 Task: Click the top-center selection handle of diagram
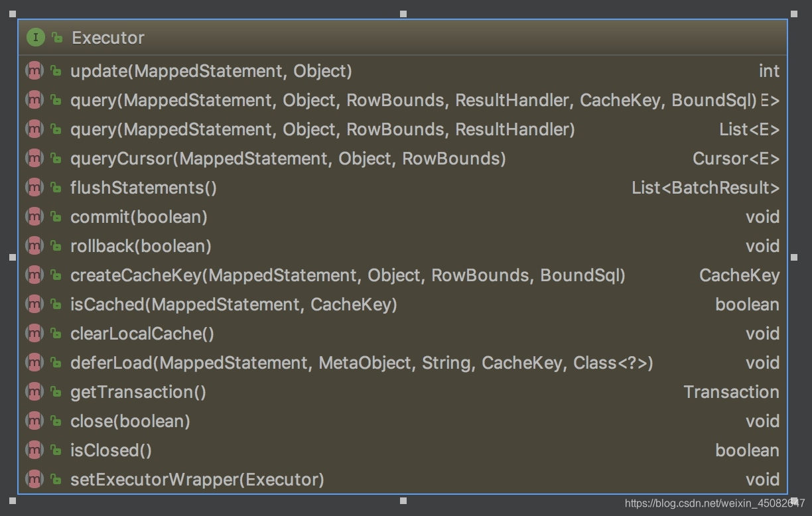(x=403, y=13)
